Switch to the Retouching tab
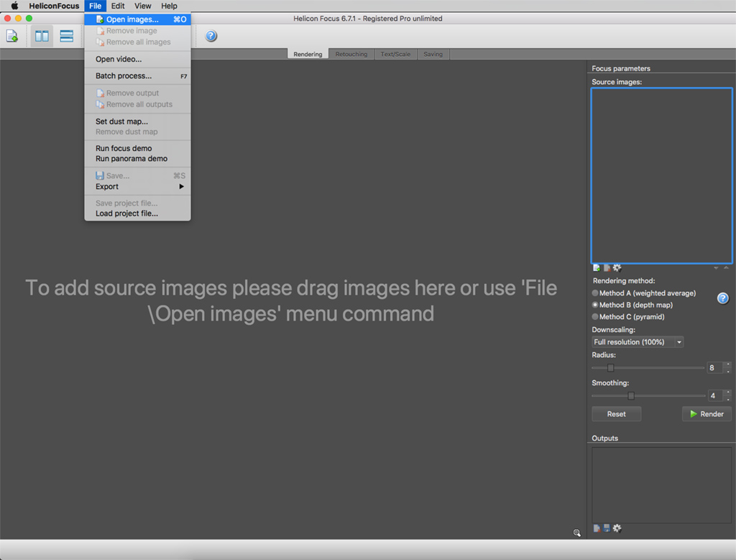The height and width of the screenshot is (560, 736). tap(351, 54)
